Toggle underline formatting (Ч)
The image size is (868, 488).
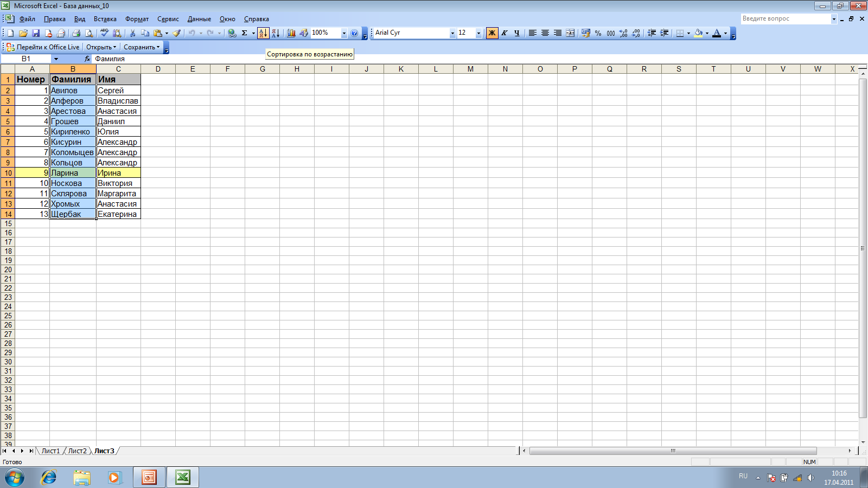(517, 33)
